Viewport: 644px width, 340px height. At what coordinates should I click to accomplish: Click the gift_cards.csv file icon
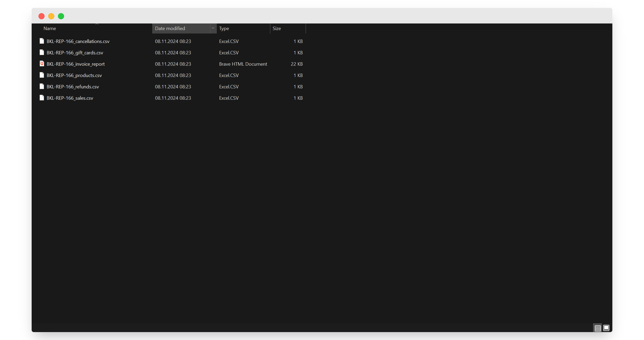[42, 52]
